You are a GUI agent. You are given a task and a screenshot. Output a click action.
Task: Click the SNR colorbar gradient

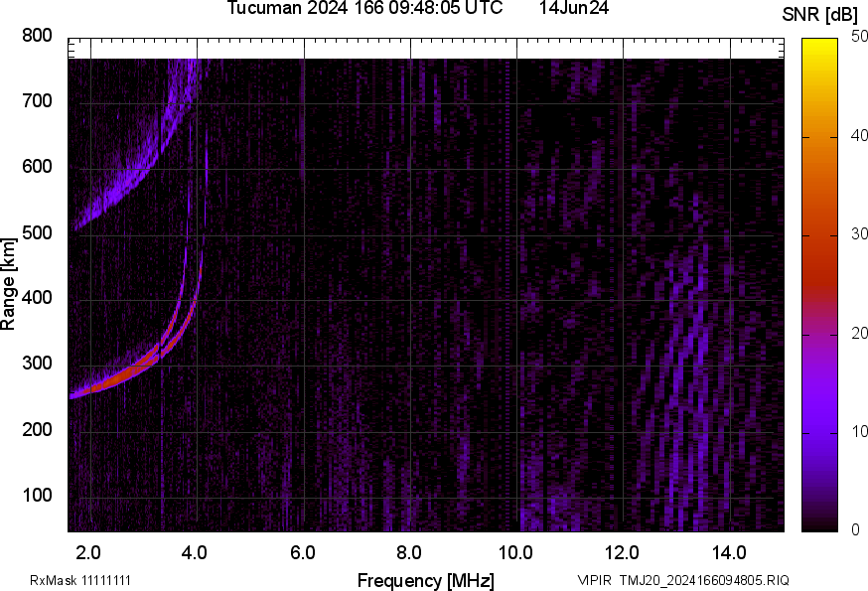click(819, 285)
